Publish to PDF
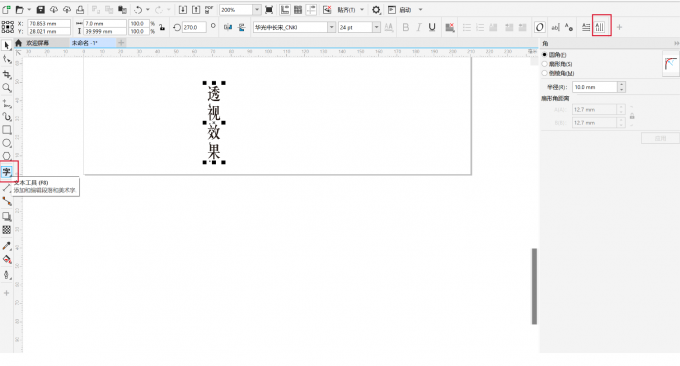 tap(209, 10)
